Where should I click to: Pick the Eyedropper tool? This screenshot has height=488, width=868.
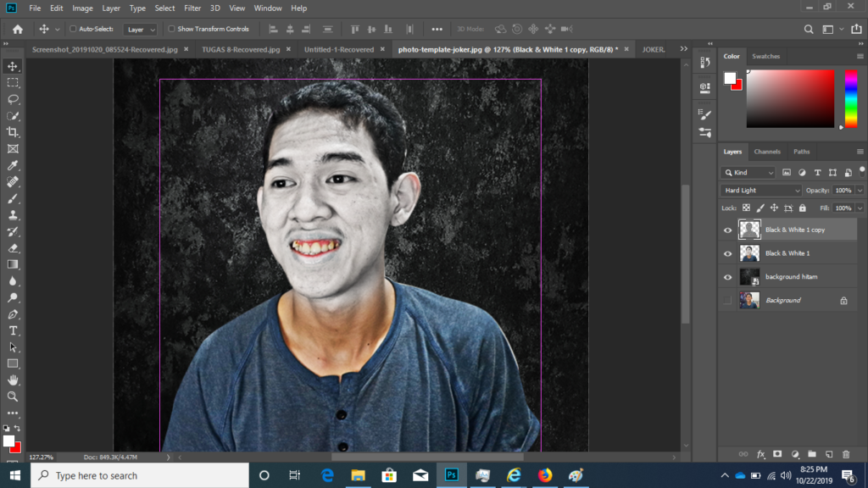13,165
